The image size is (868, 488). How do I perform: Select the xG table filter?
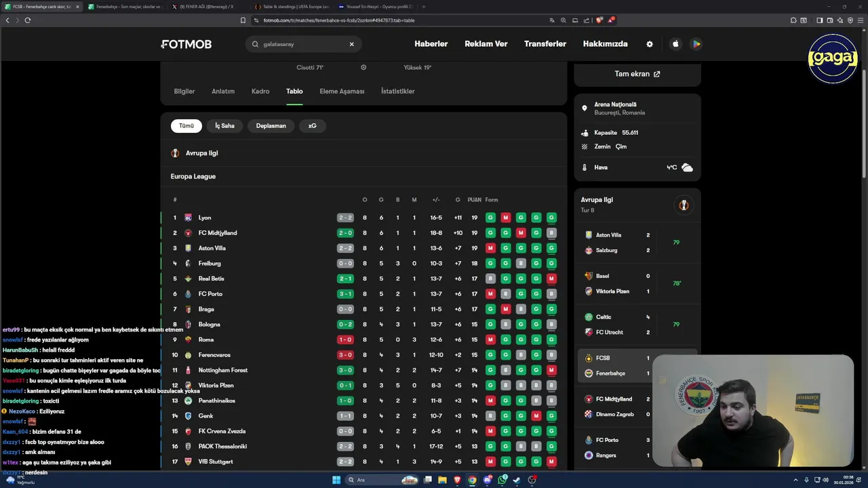click(313, 126)
